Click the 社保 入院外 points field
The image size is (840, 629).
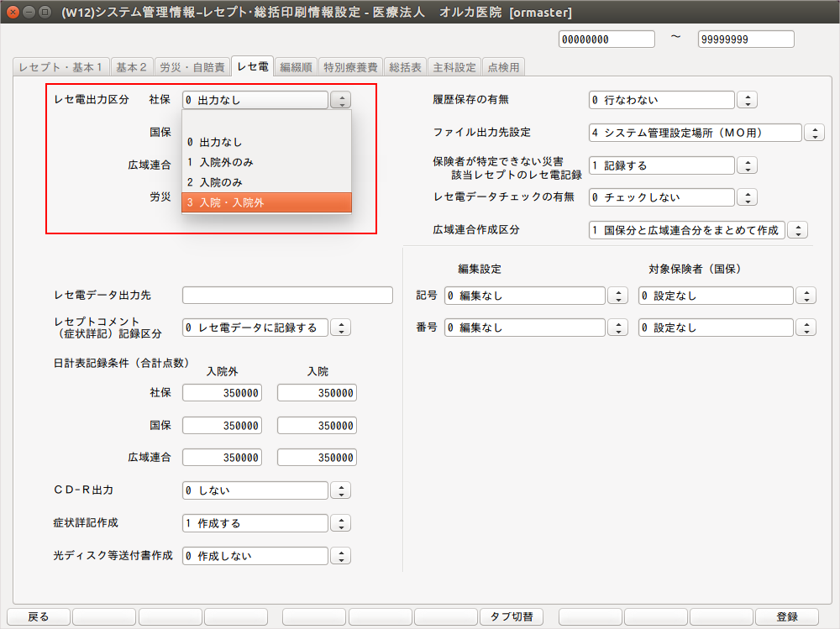pyautogui.click(x=223, y=393)
